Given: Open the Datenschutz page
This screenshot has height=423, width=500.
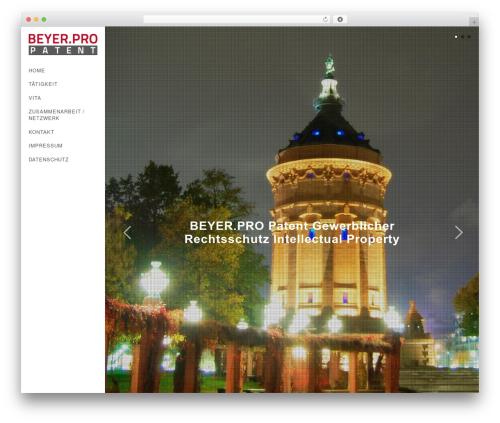Looking at the screenshot, I should (48, 160).
